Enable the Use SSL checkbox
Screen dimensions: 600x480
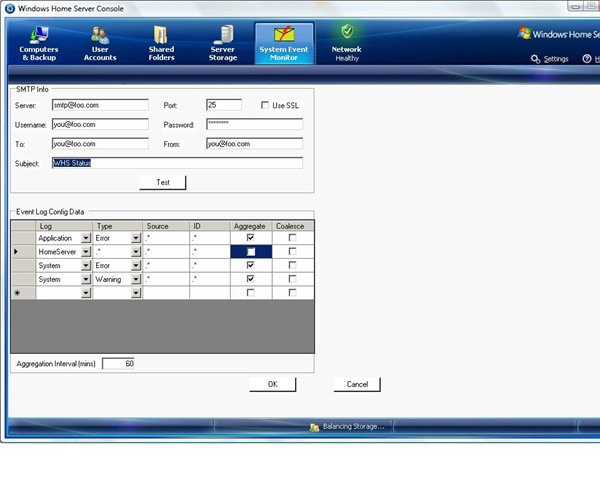click(264, 105)
